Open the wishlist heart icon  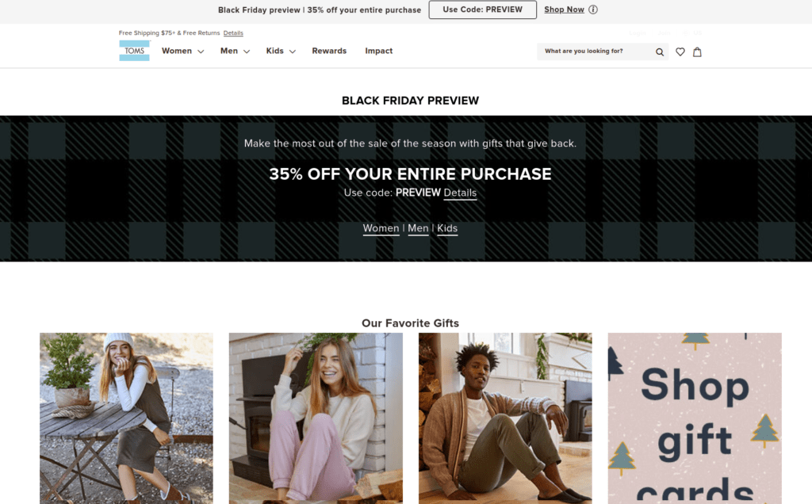(680, 52)
